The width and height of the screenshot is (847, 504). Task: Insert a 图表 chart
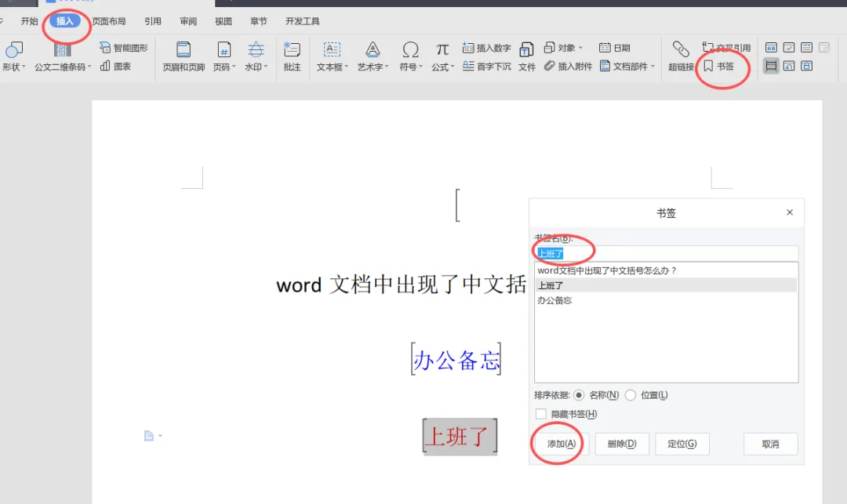coord(115,66)
